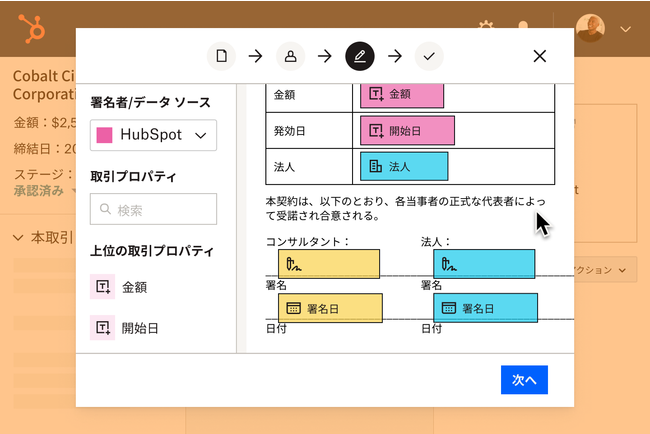Close the signature setup dialog

pos(539,56)
